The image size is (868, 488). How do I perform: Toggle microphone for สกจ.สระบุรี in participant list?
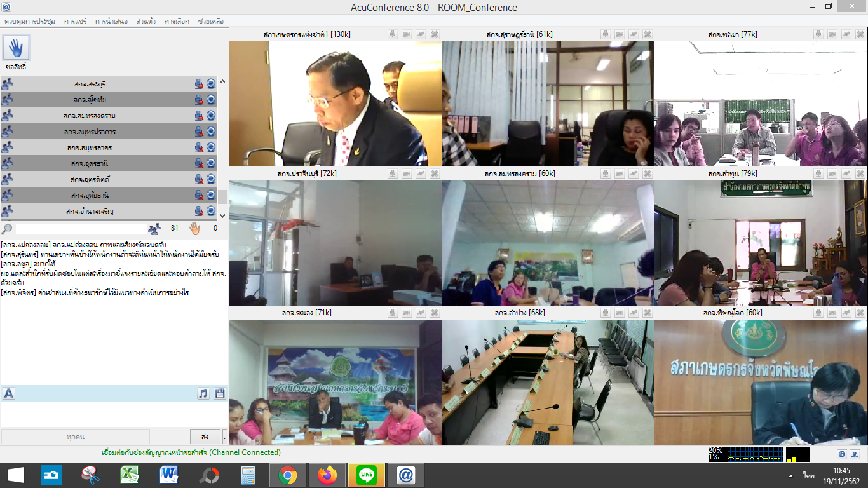pyautogui.click(x=199, y=84)
